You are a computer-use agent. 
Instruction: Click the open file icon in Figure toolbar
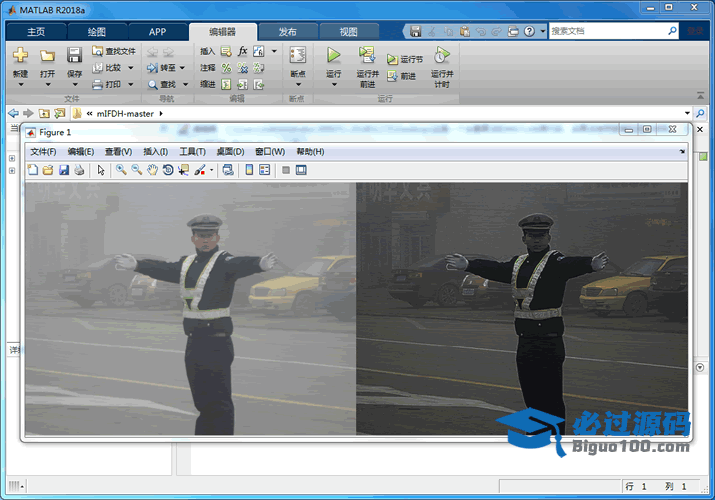pos(48,170)
